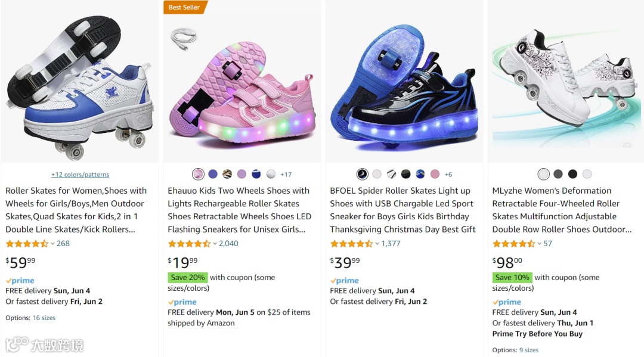Screen dimensions: 644x357
Task: Open the blue-and-white roller skate product image
Action: [x=80, y=83]
